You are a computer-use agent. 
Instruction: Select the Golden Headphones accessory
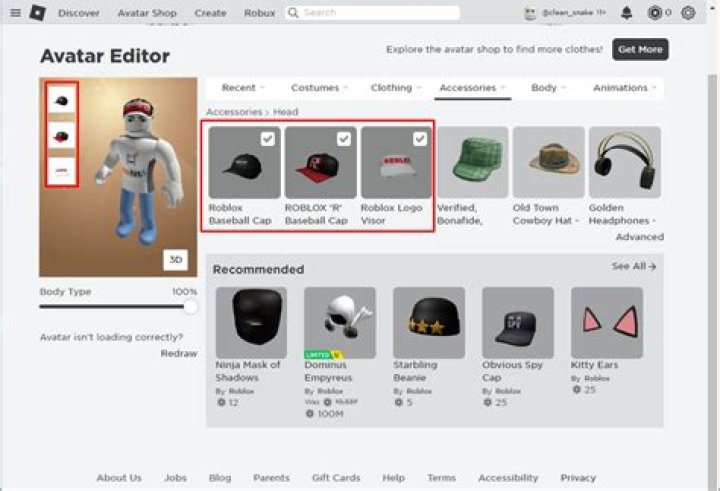pos(624,162)
